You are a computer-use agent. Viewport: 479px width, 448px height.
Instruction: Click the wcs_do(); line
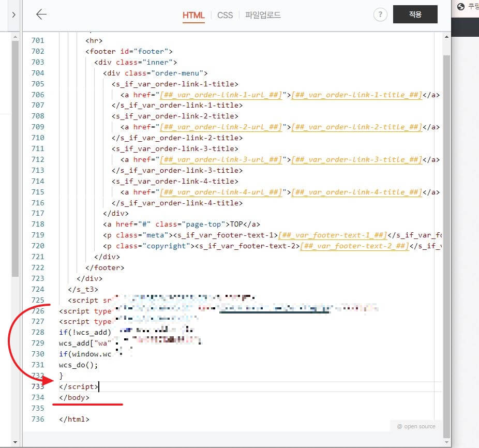[x=79, y=365]
